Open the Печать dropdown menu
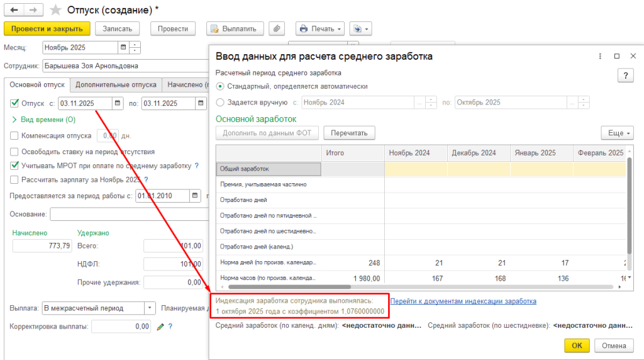644x360 pixels. [320, 29]
